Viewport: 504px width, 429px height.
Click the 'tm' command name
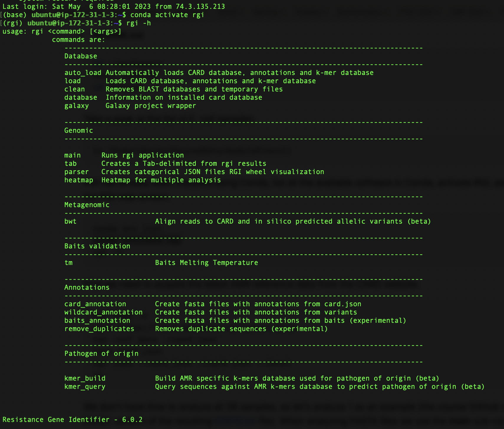coord(68,263)
